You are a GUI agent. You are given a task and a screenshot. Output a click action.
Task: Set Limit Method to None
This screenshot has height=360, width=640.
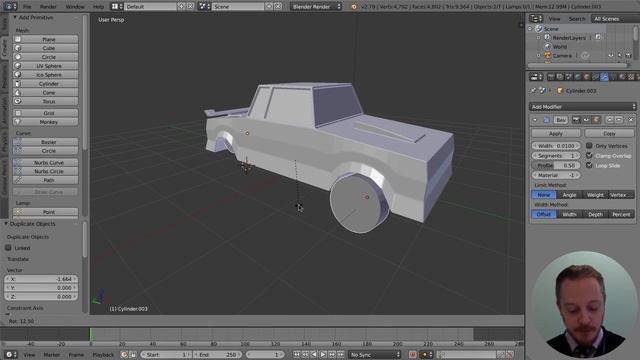(544, 195)
